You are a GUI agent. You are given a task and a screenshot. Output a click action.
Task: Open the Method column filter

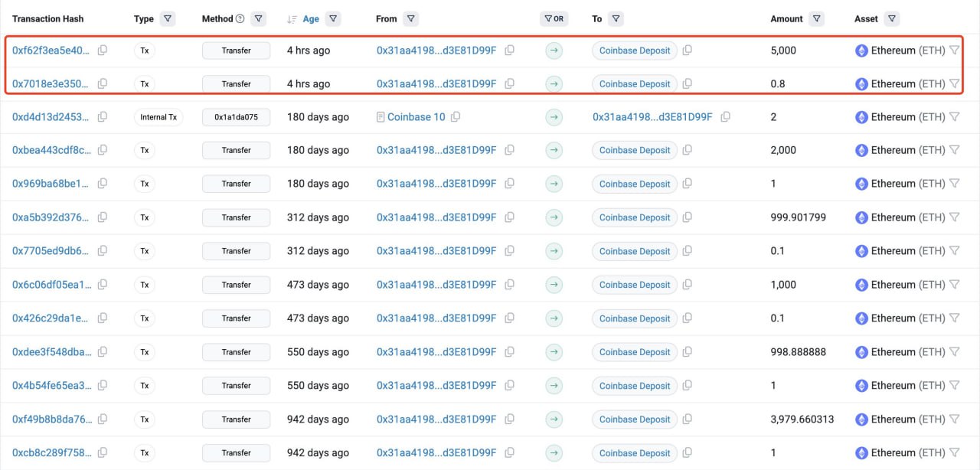(259, 18)
